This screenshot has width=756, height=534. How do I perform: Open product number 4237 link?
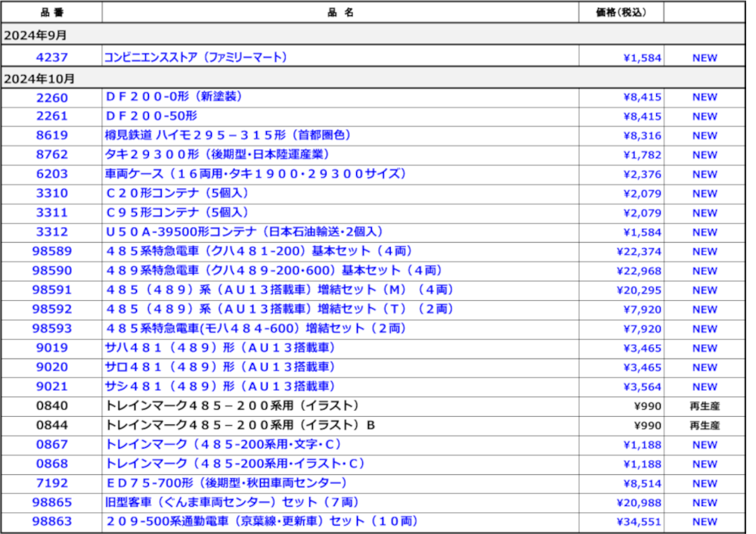point(51,57)
